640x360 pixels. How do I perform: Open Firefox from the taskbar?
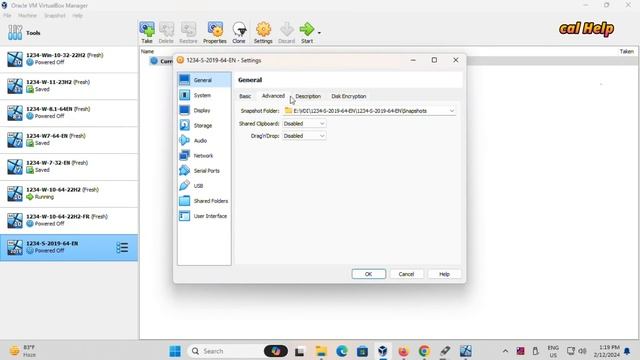(403, 351)
